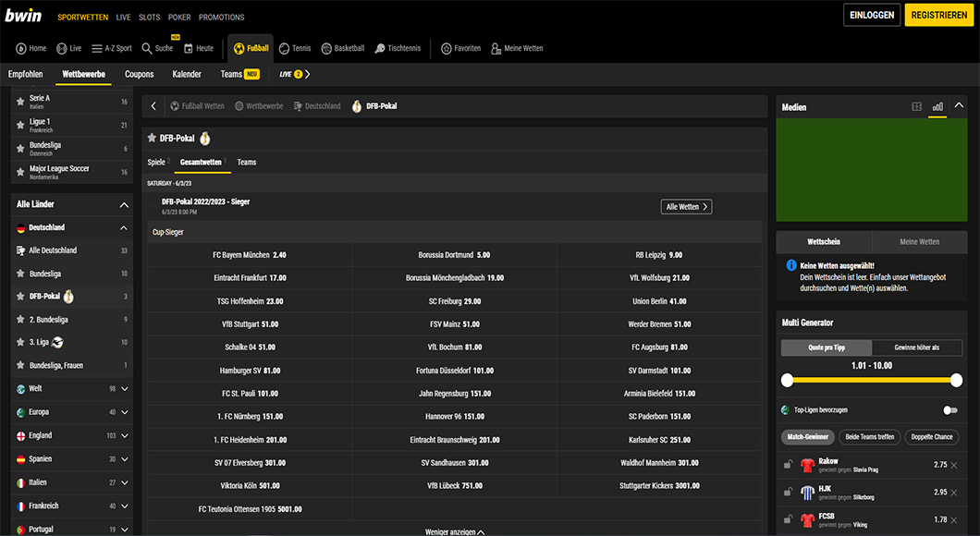The image size is (980, 536).
Task: Open Home icon in sports navigation
Action: point(20,49)
